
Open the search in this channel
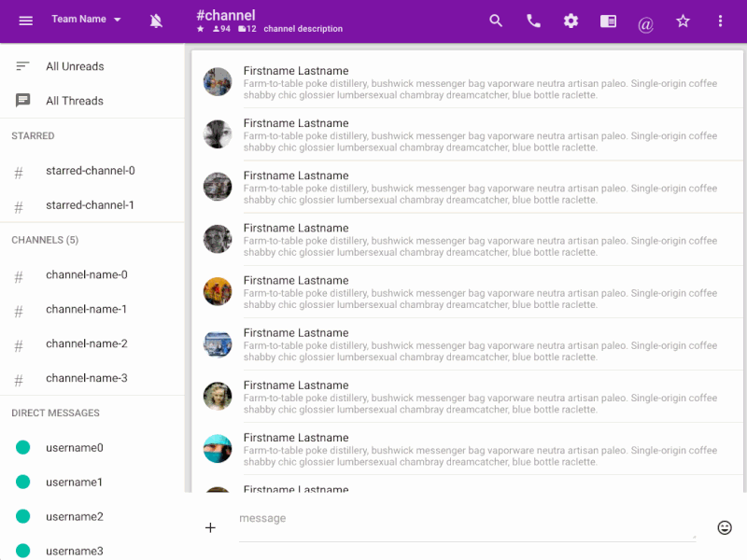(x=496, y=20)
